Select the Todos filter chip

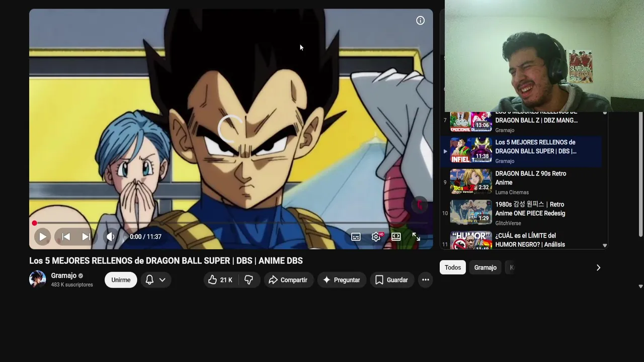(x=452, y=267)
